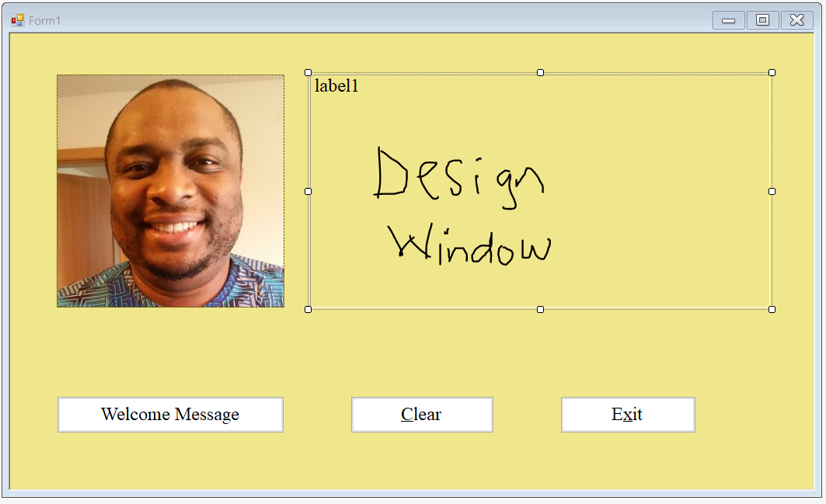Grab the label's bottom-left sizing handle

(x=308, y=310)
